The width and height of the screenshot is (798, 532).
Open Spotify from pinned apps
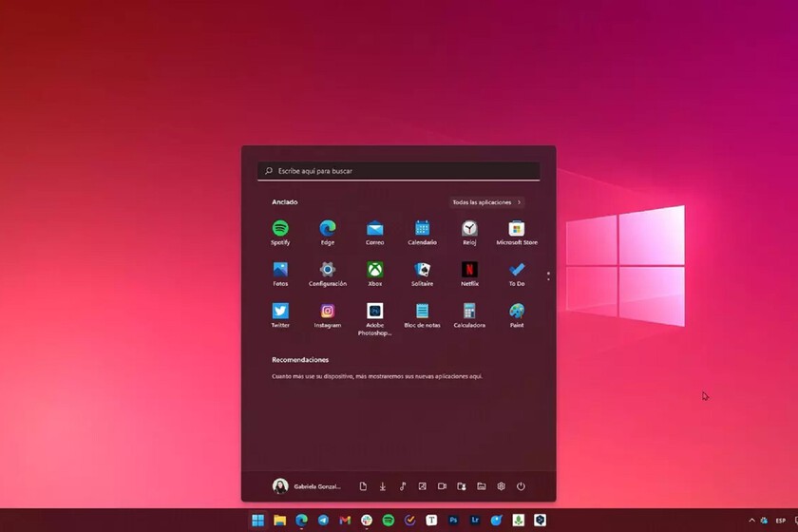pyautogui.click(x=280, y=229)
